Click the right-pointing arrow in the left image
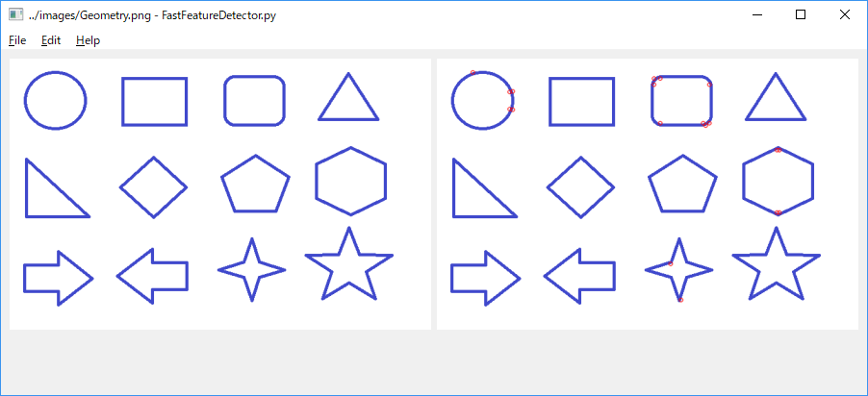Screen dimensions: 868x396 (58, 278)
